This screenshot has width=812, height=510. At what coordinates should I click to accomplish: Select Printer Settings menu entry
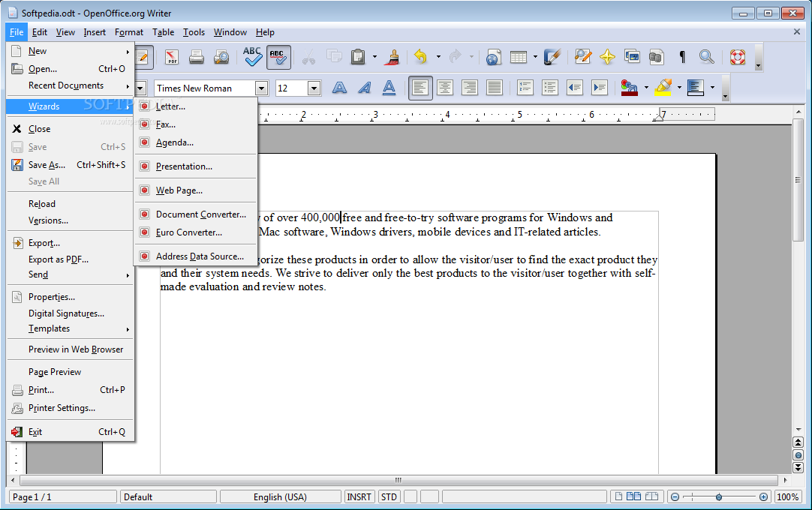click(x=70, y=408)
